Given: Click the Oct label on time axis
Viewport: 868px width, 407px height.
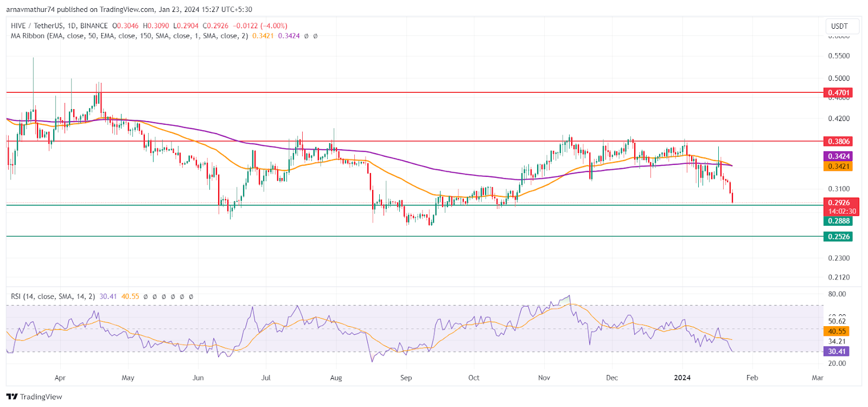Looking at the screenshot, I should pos(474,378).
